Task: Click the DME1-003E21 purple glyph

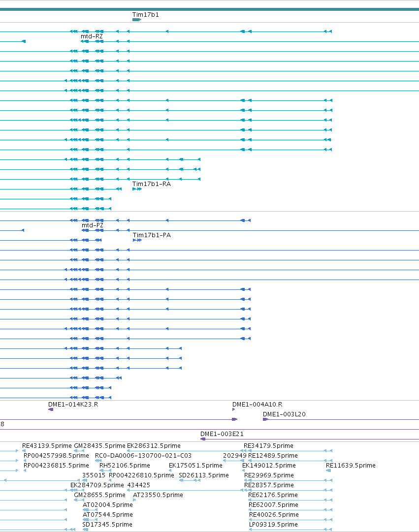Action: pyautogui.click(x=203, y=439)
